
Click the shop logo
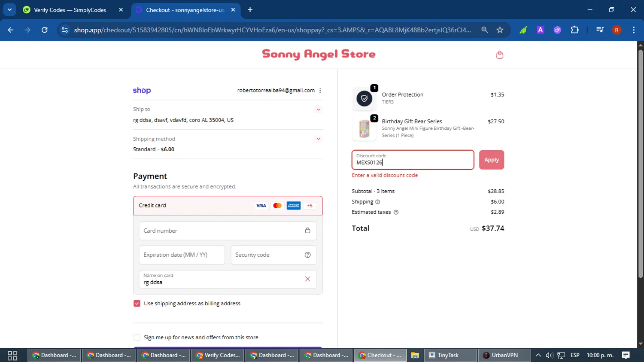(142, 91)
